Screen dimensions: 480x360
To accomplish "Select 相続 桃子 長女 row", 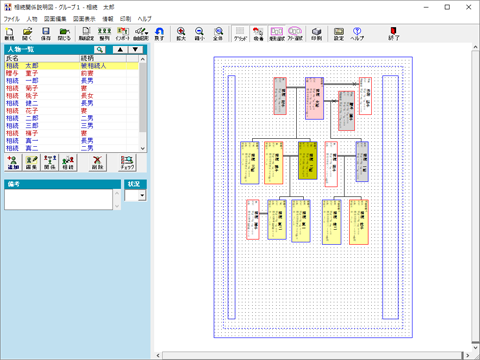I will click(72, 96).
